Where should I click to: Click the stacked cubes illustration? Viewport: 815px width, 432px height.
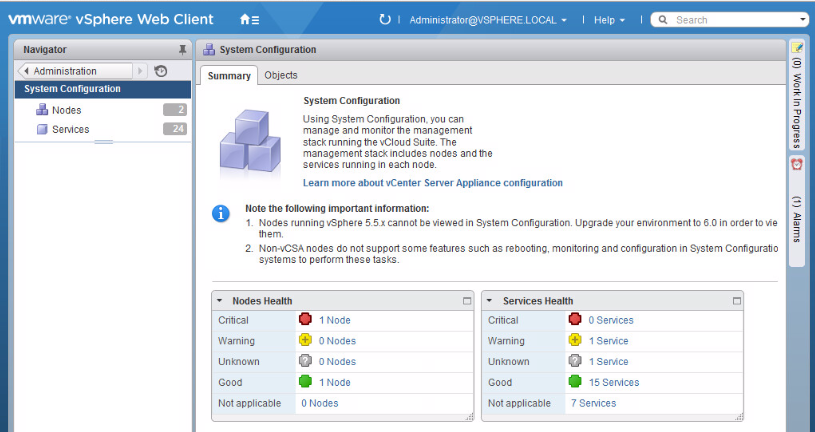click(251, 140)
